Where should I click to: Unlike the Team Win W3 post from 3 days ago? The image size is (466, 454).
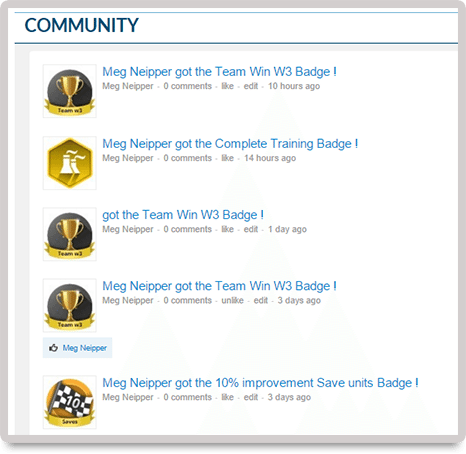point(233,300)
